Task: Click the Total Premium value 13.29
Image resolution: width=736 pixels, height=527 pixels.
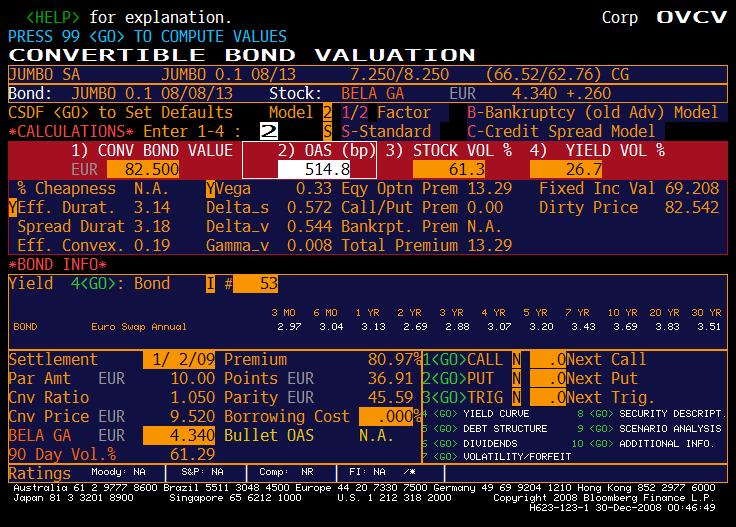Action: coord(490,245)
